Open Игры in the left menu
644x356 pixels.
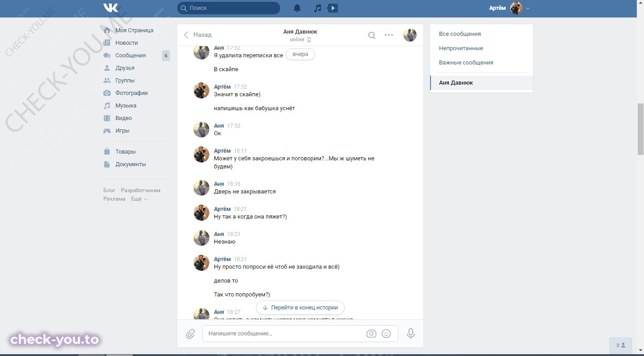point(122,131)
